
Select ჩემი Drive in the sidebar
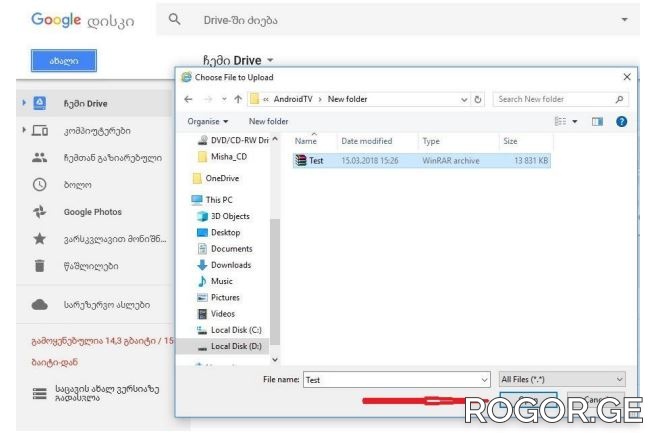(x=94, y=103)
